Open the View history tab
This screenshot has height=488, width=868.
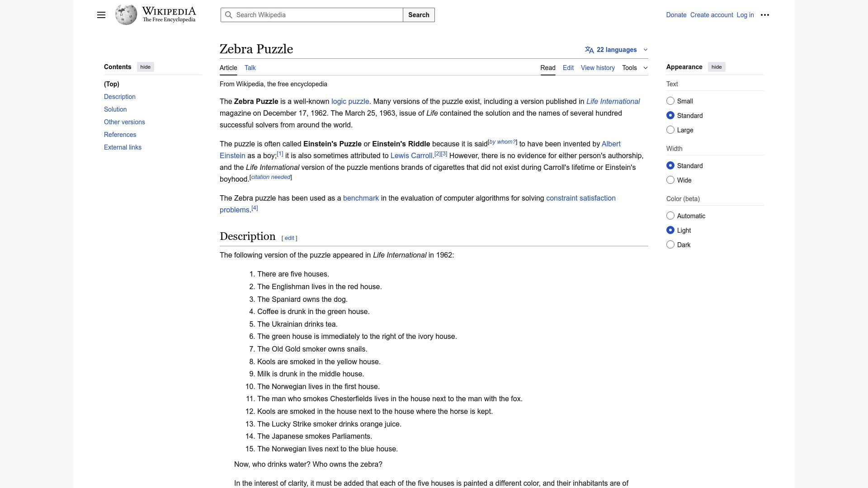(x=598, y=68)
